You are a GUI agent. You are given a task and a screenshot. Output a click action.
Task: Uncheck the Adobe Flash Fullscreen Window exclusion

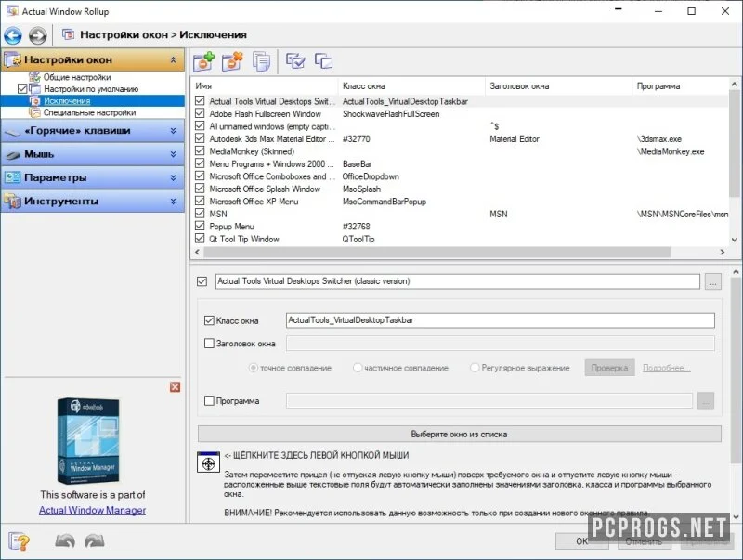coord(200,113)
